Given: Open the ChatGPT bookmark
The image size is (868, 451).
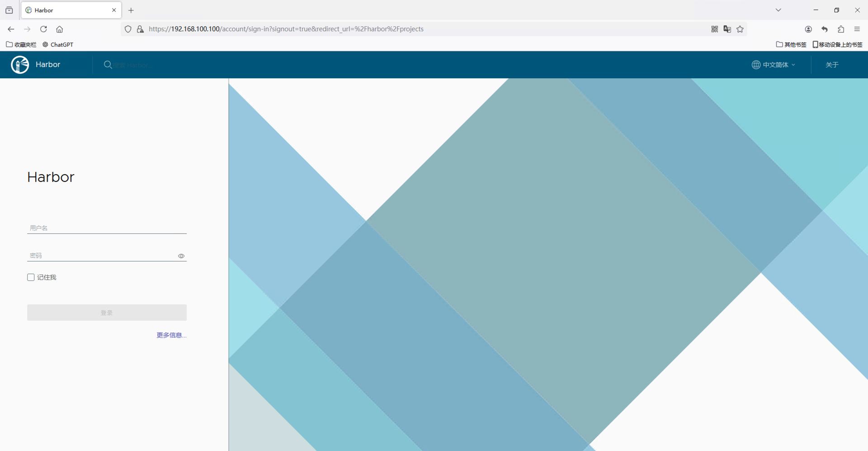Looking at the screenshot, I should point(58,44).
